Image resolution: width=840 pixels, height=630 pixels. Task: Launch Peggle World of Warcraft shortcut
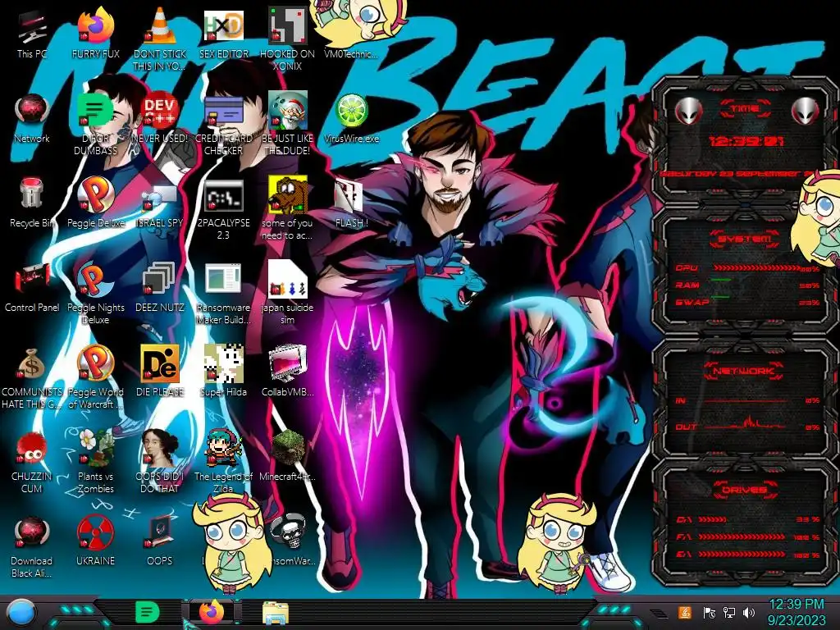pyautogui.click(x=96, y=377)
